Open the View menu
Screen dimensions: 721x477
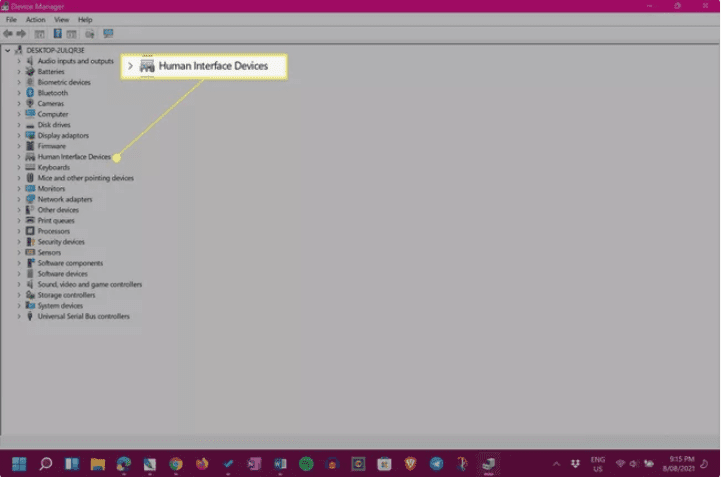coord(62,19)
